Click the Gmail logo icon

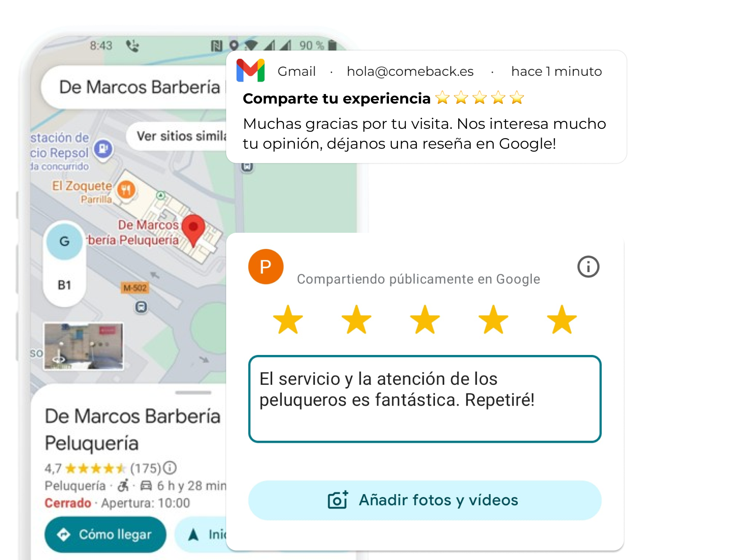click(x=250, y=70)
